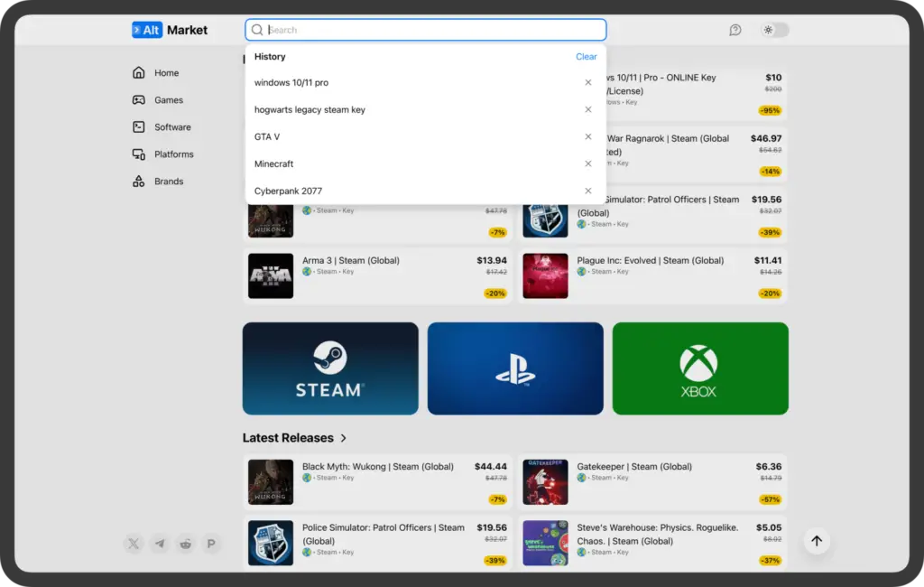Click the $6.36 Gatekeeper price
The width and height of the screenshot is (924, 587).
pyautogui.click(x=769, y=467)
